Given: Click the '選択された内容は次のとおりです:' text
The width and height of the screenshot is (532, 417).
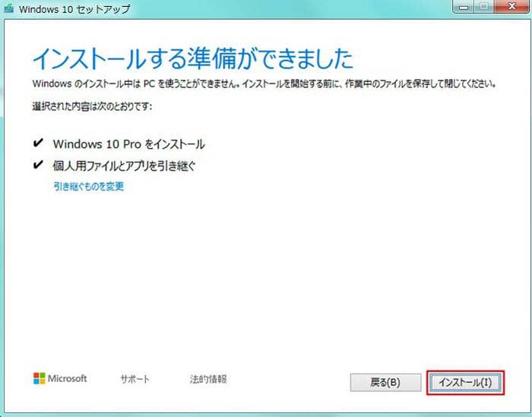Looking at the screenshot, I should click(x=92, y=106).
